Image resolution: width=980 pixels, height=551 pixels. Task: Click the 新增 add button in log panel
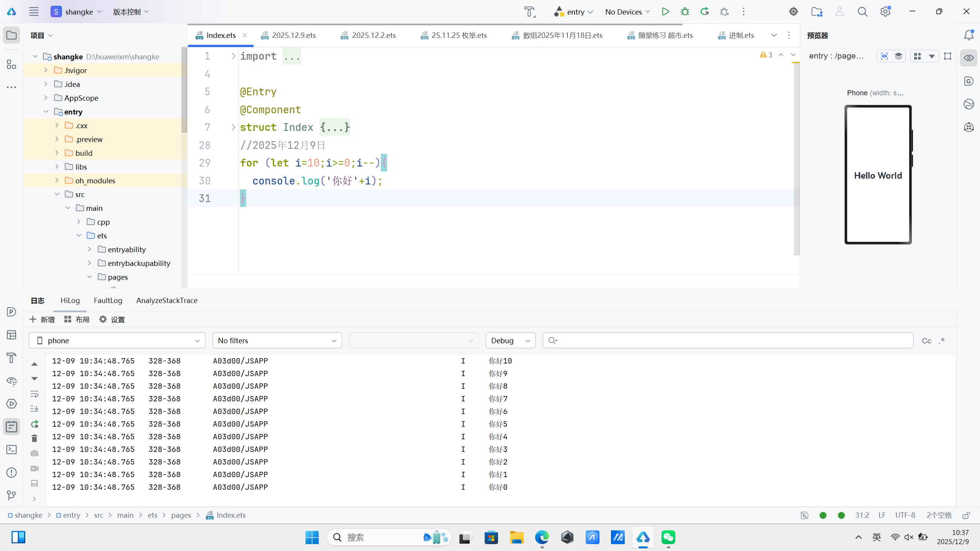tap(42, 320)
